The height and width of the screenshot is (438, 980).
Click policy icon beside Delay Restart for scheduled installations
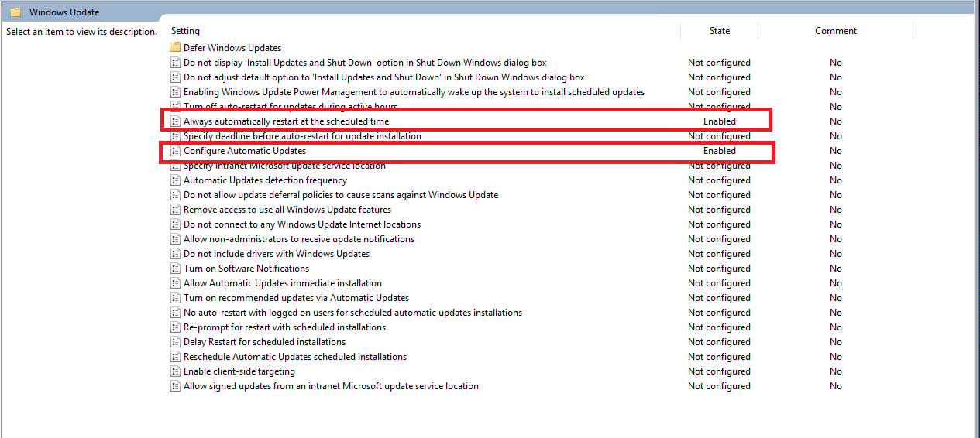coord(175,342)
